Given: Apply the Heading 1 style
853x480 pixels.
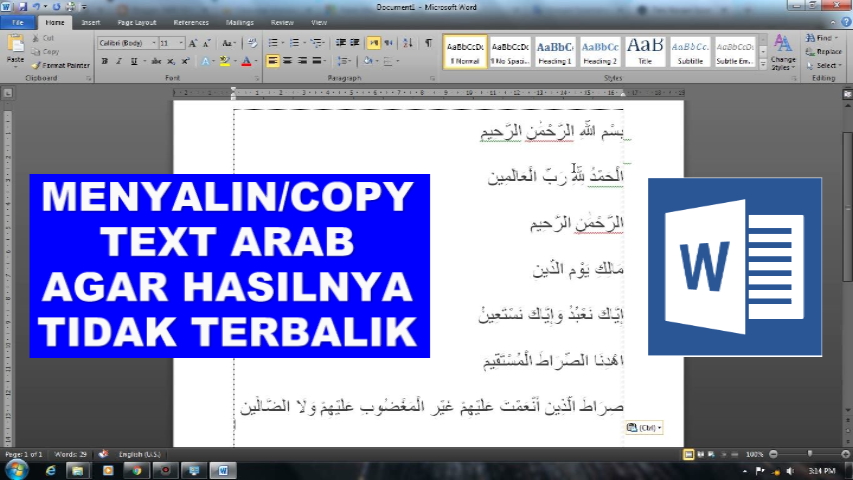Looking at the screenshot, I should (x=554, y=52).
